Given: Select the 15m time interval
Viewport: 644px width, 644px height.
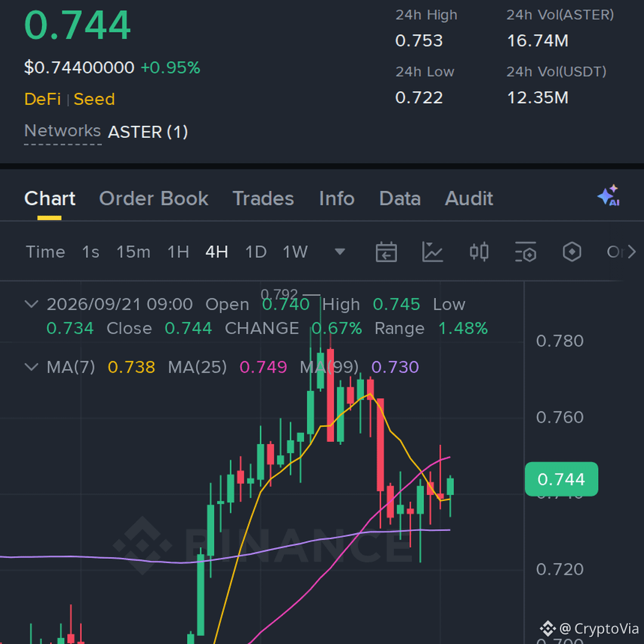Looking at the screenshot, I should click(x=134, y=252).
